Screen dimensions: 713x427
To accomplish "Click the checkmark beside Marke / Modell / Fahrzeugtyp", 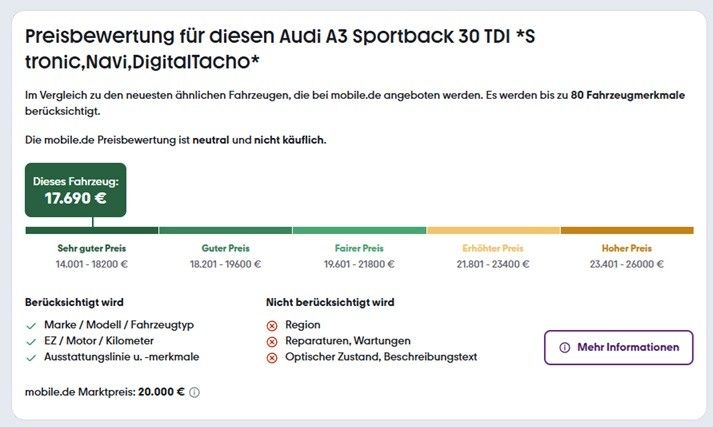I will [31, 326].
